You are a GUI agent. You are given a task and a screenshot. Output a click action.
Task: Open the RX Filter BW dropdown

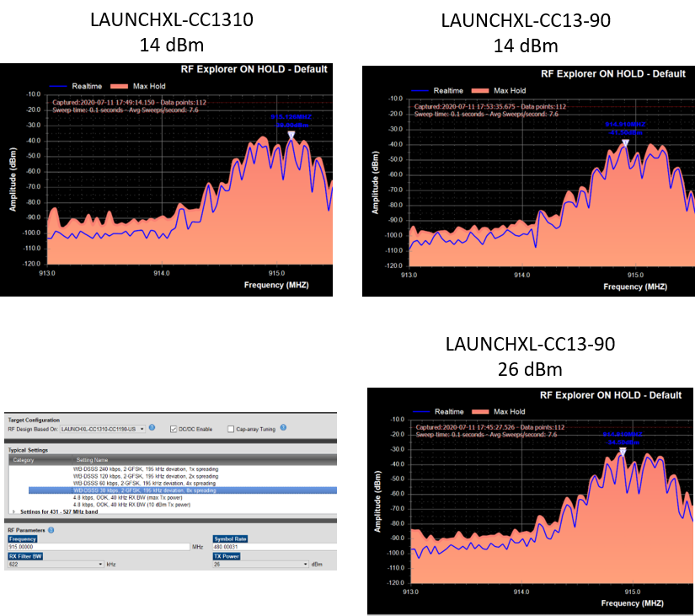click(x=101, y=565)
